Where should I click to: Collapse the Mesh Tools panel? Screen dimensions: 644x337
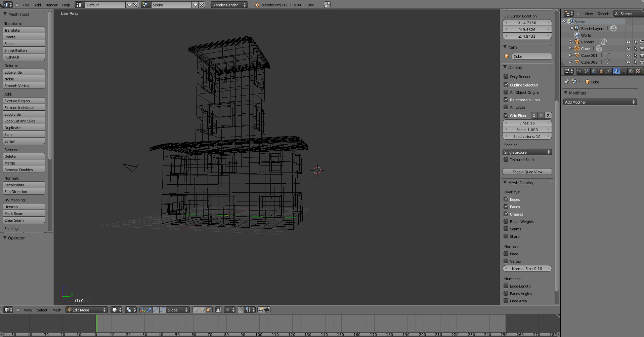tap(5, 14)
